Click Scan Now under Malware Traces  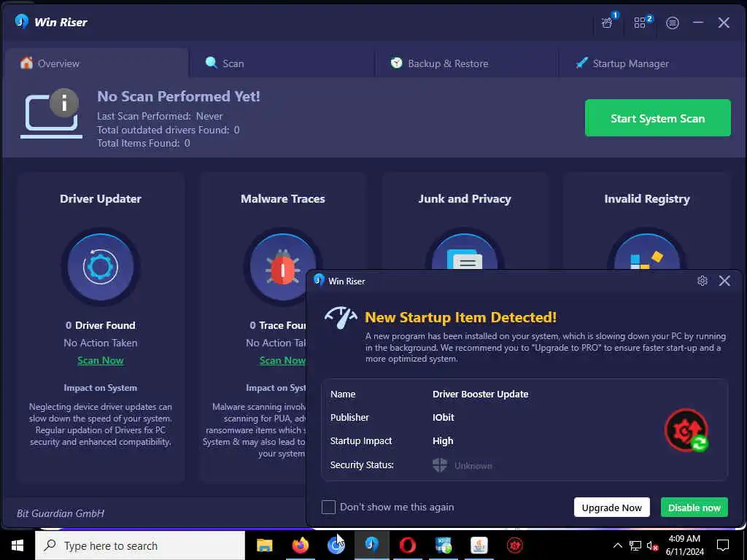282,360
